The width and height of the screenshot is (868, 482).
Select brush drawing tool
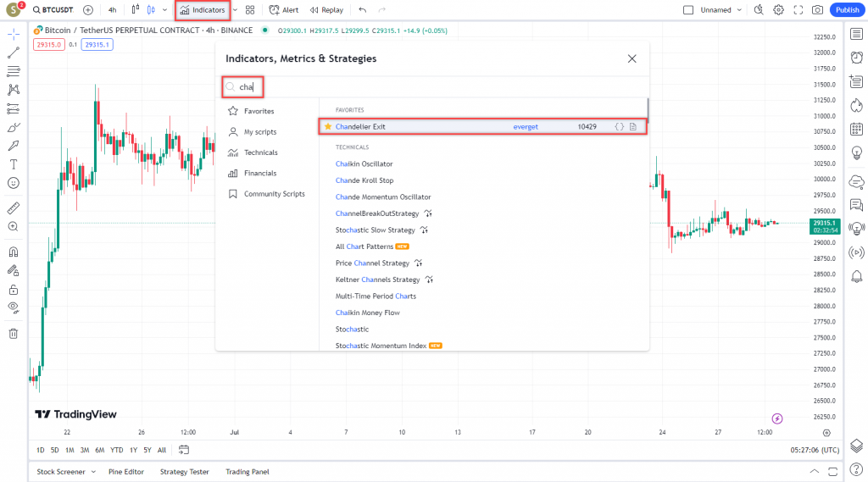[x=14, y=127]
